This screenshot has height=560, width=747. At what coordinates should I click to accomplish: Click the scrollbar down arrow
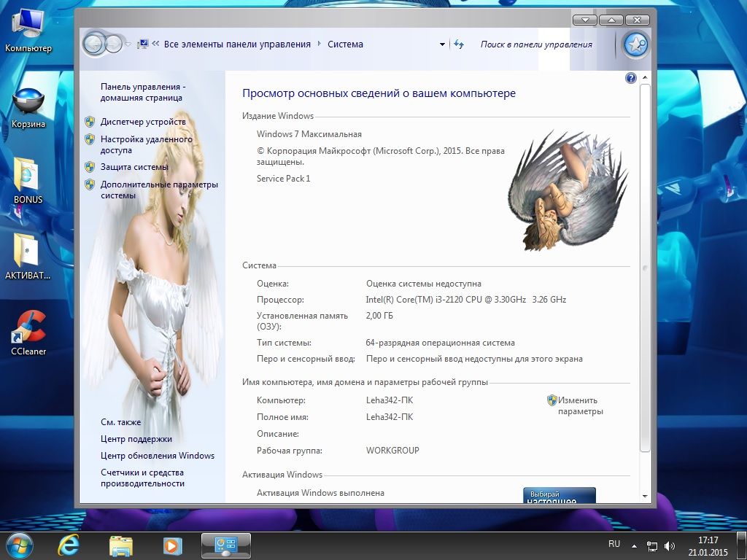tap(645, 496)
